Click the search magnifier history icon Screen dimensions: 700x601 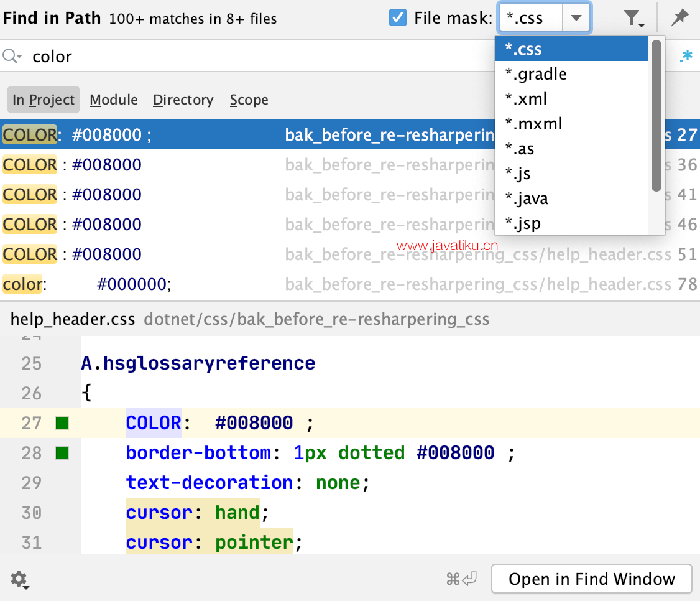(x=12, y=57)
